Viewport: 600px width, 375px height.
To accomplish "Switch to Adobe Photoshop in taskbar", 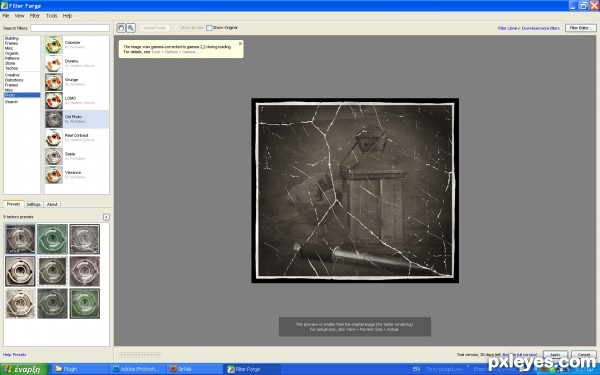I will pyautogui.click(x=138, y=369).
